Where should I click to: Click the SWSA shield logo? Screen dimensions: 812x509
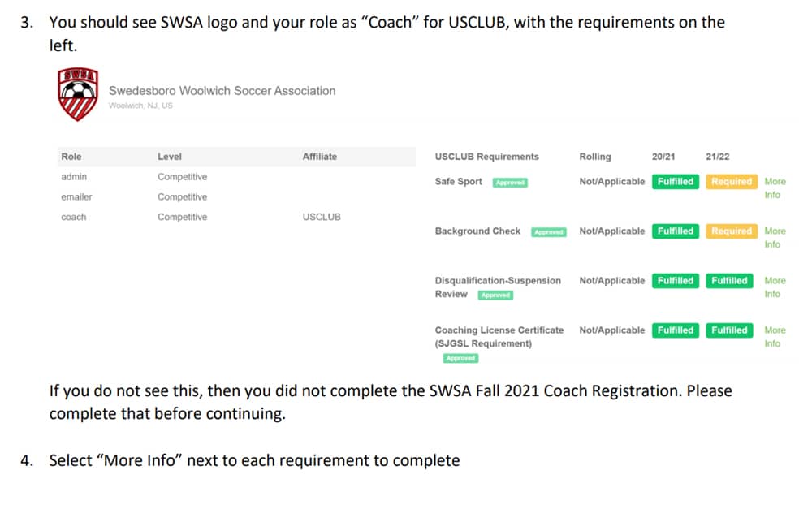click(x=78, y=93)
